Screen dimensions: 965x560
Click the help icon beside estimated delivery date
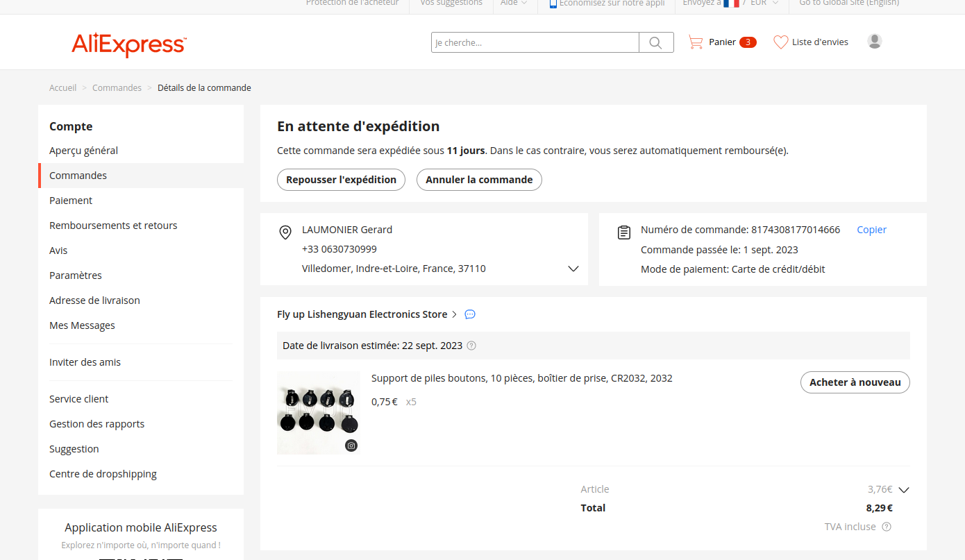[471, 346]
